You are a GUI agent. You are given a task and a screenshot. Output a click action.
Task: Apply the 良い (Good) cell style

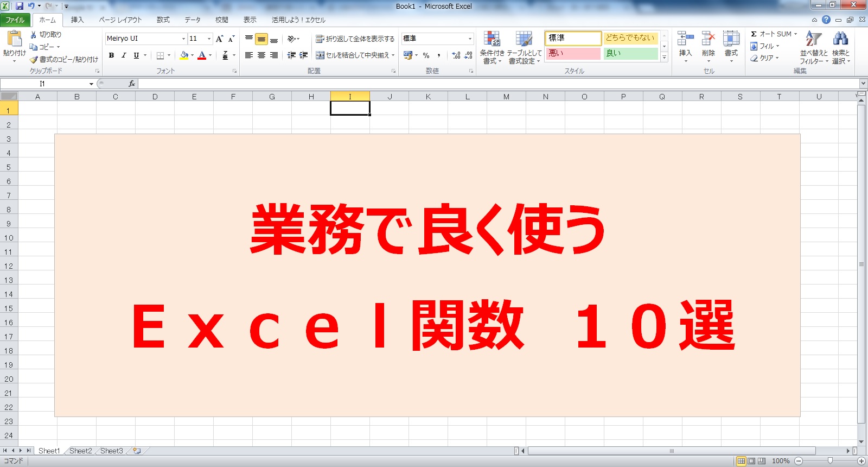click(x=630, y=53)
